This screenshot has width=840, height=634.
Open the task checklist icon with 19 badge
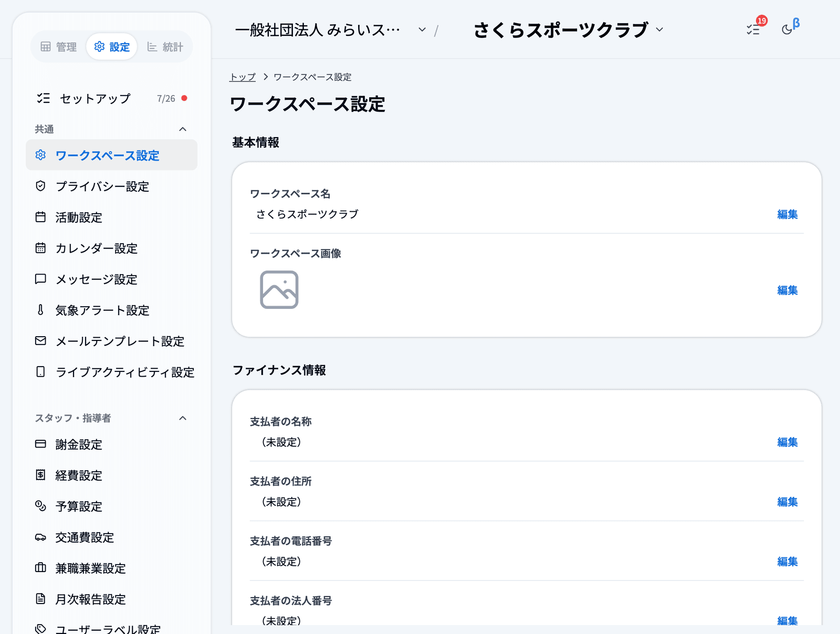click(754, 29)
